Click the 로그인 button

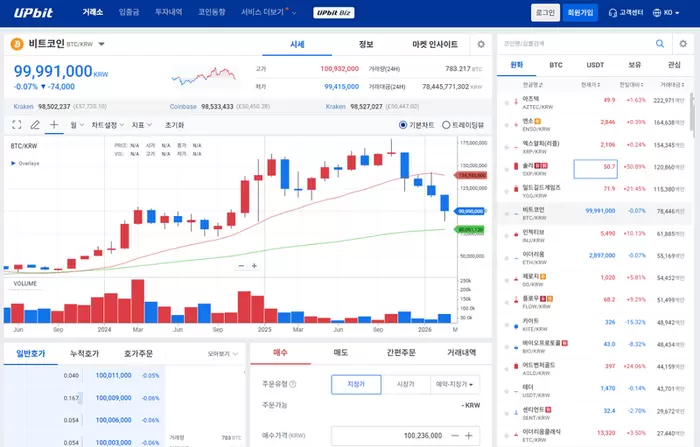tap(545, 13)
